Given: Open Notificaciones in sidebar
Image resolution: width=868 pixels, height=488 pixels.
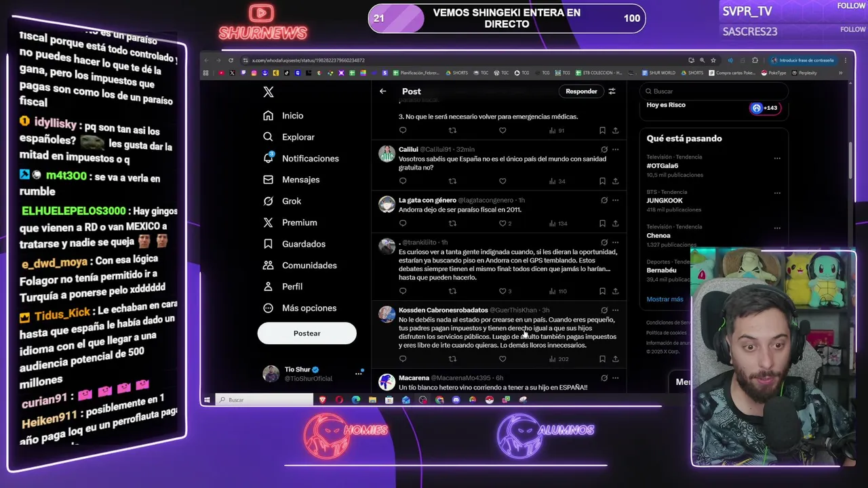Looking at the screenshot, I should coord(301,159).
